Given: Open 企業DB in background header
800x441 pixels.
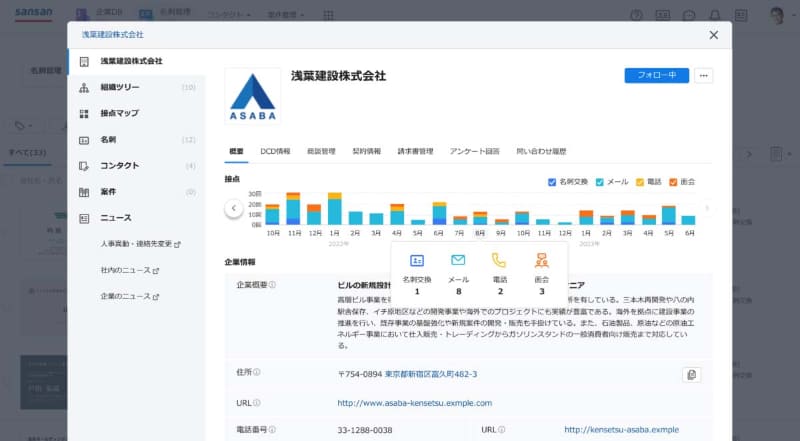Looking at the screenshot, I should tap(99, 13).
